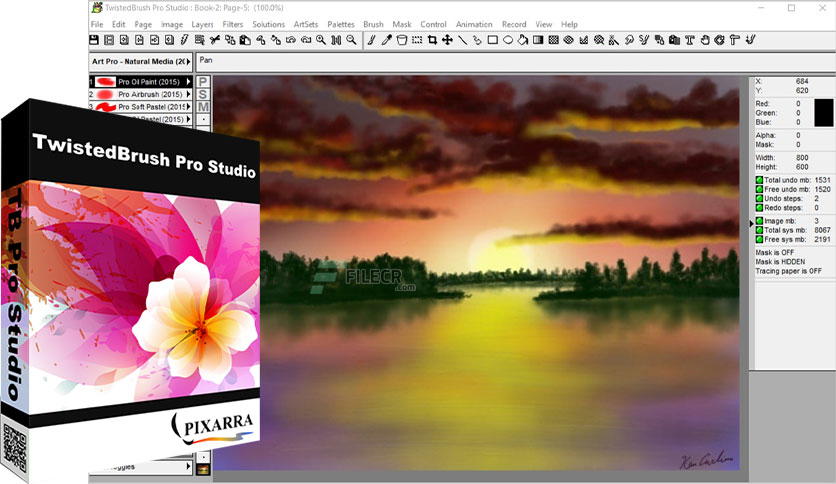Screen dimensions: 836x484
Task: Click the 'Tracing paper is OFF' status text
Action: [789, 271]
